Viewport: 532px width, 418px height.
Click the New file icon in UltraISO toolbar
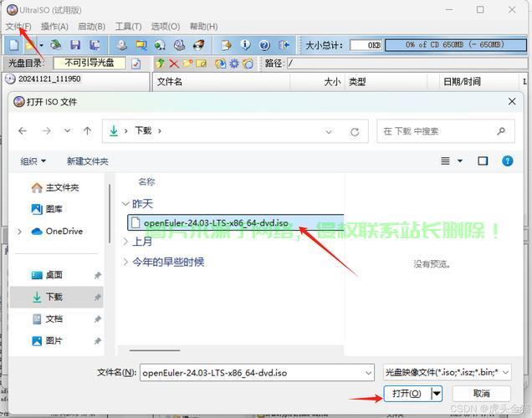tap(14, 45)
